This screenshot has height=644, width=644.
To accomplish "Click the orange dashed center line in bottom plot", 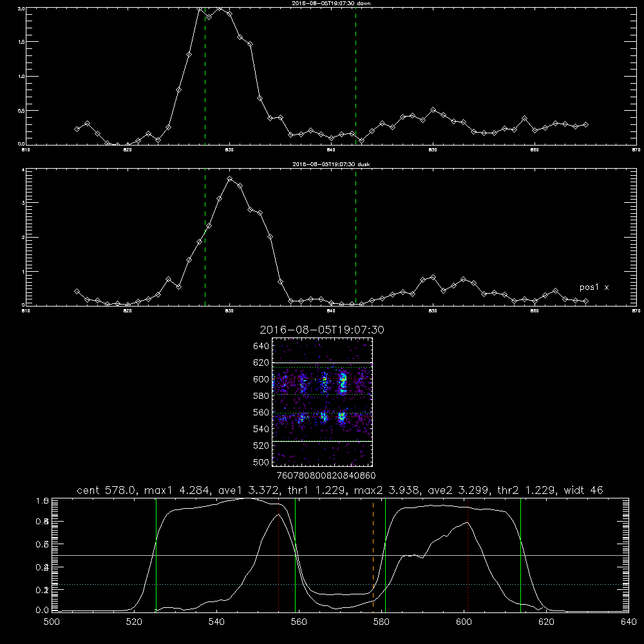I will point(373,555).
